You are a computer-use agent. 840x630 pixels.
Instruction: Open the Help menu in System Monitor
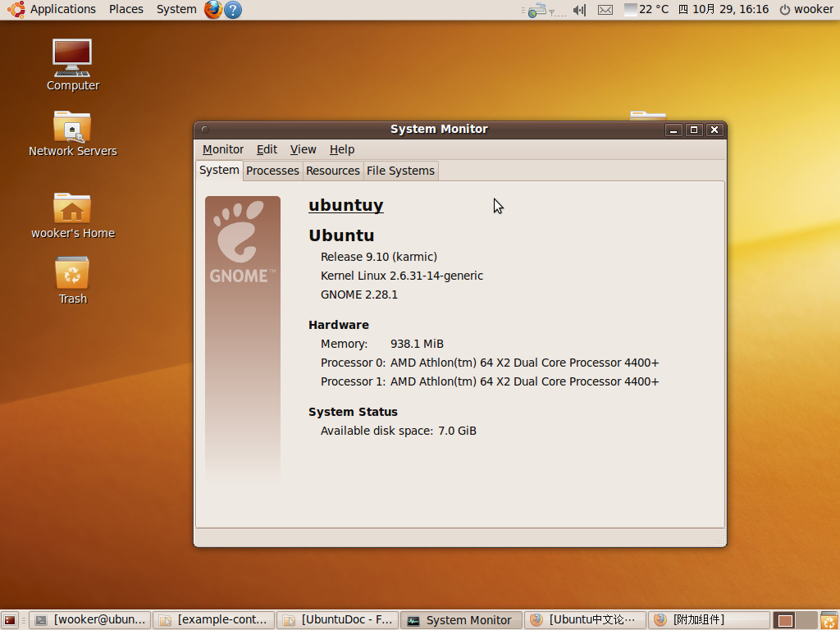tap(342, 149)
